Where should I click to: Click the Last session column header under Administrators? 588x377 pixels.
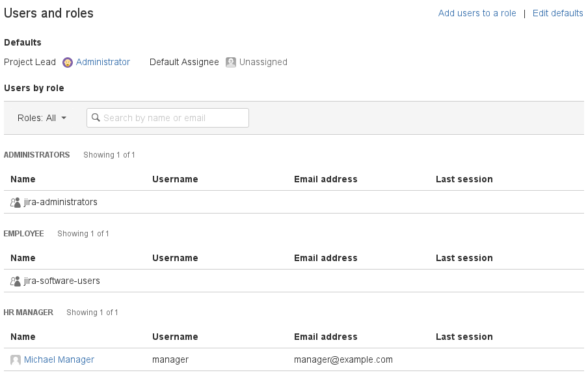464,179
